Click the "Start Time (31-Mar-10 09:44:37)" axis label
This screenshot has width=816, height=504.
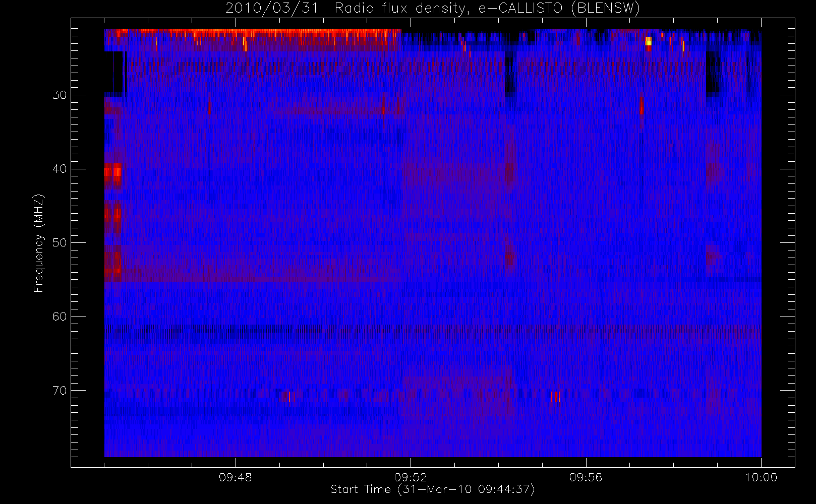point(432,489)
